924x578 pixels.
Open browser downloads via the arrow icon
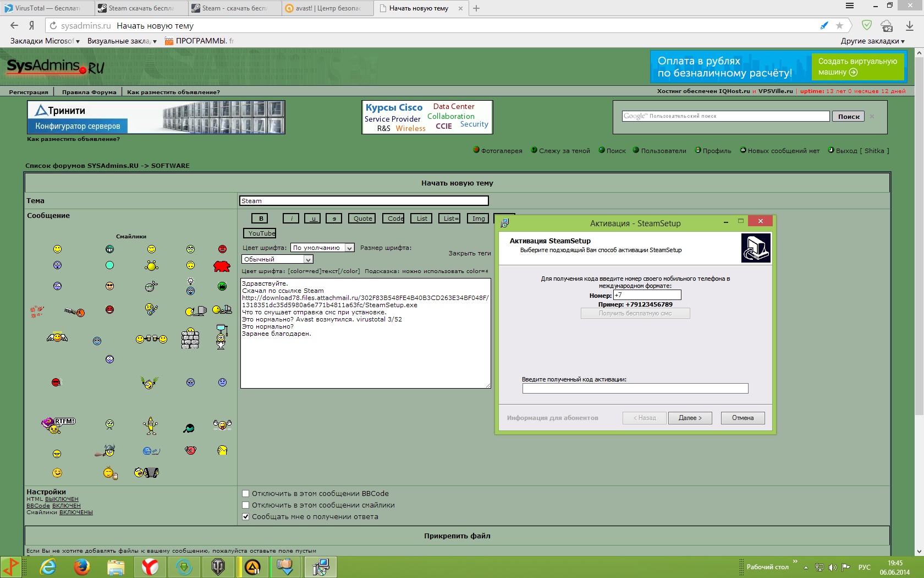(910, 26)
